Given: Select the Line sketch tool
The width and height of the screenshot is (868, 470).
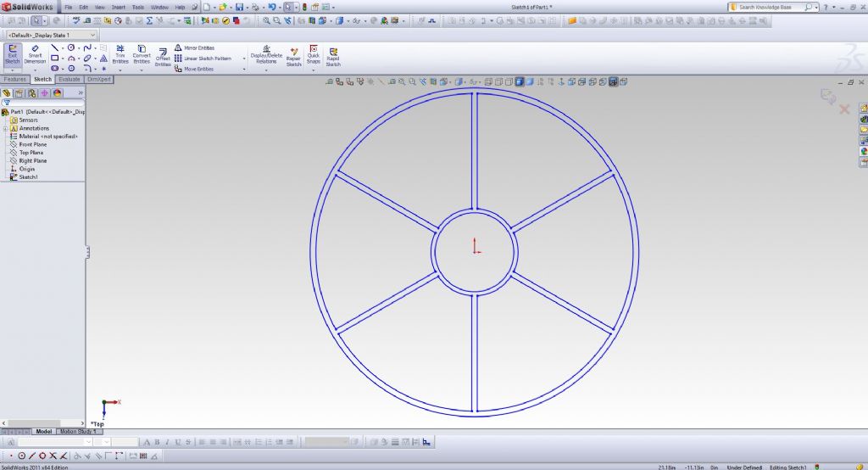Looking at the screenshot, I should tap(54, 48).
